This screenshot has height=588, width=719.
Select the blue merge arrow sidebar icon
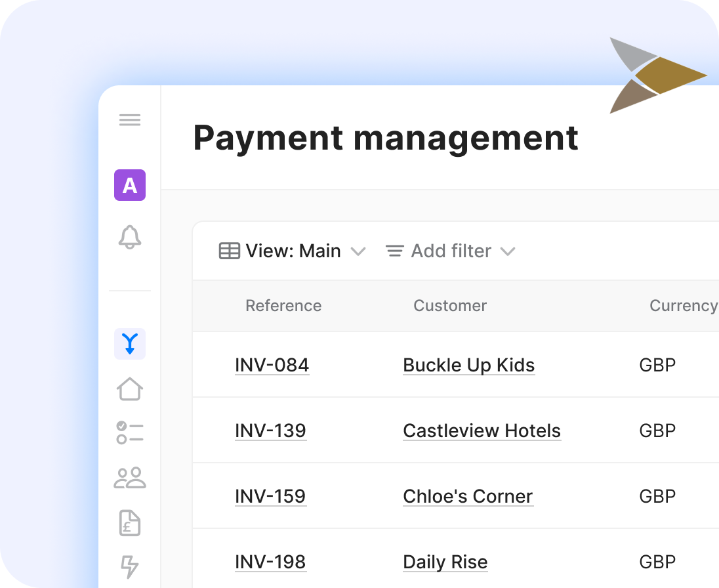click(130, 344)
